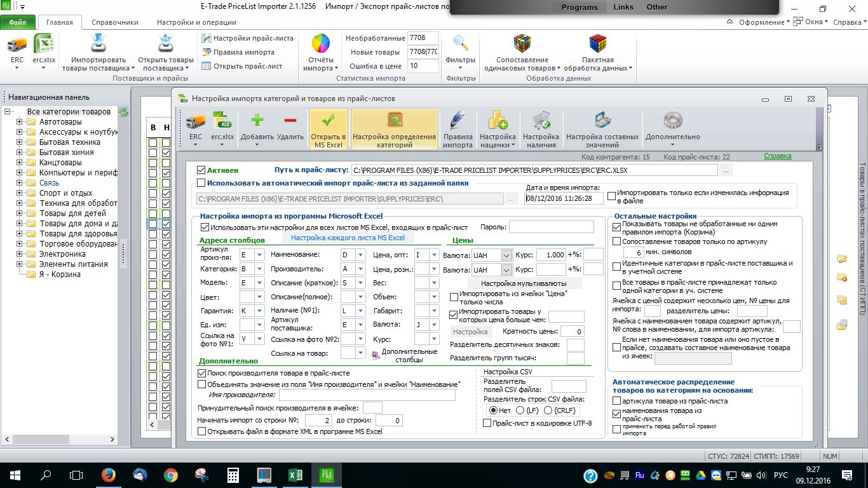Click the Открыть товары поставщика icon

(166, 43)
